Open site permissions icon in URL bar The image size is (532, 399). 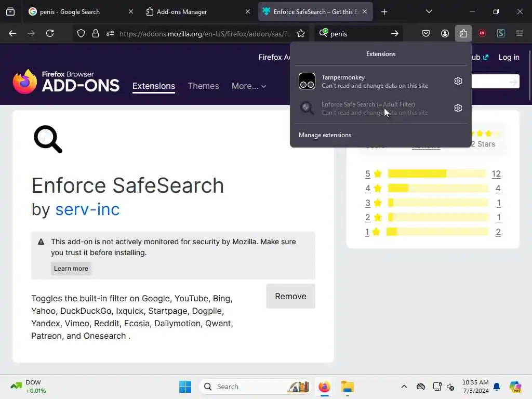[110, 33]
